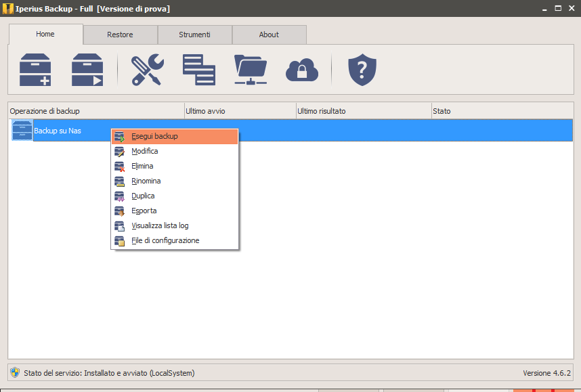
Task: Select Rinomina in the context menu
Action: [x=175, y=181]
